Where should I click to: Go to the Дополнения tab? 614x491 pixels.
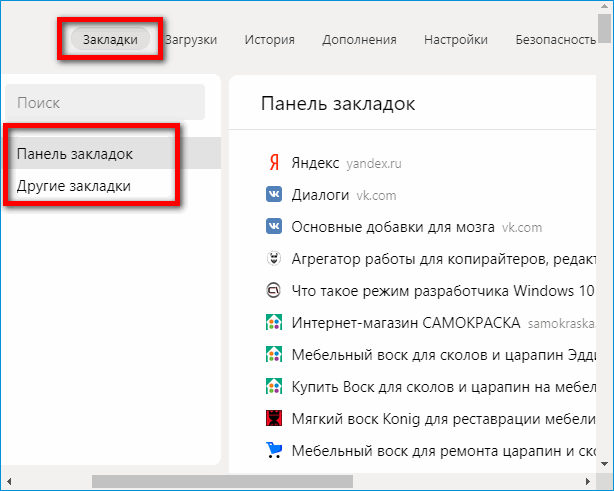click(x=359, y=40)
